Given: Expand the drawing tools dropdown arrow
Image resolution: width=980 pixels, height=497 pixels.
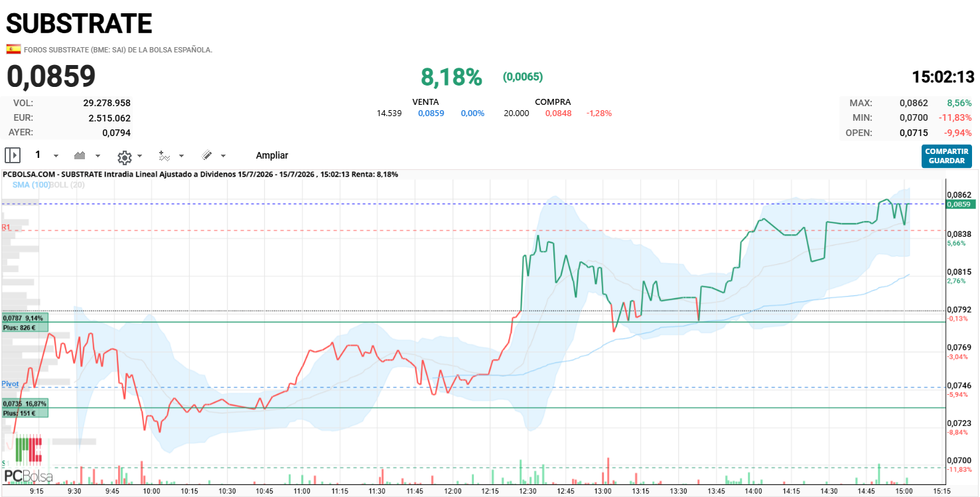Looking at the screenshot, I should tap(223, 156).
